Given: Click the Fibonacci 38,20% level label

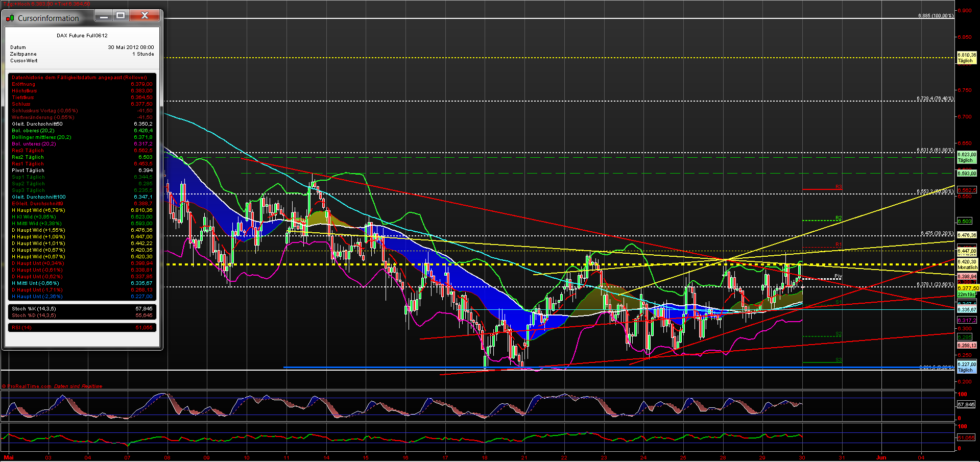Looking at the screenshot, I should pyautogui.click(x=937, y=233).
